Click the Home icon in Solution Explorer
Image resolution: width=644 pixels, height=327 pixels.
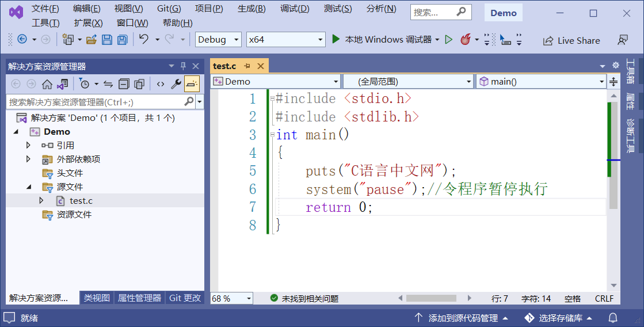pos(47,84)
